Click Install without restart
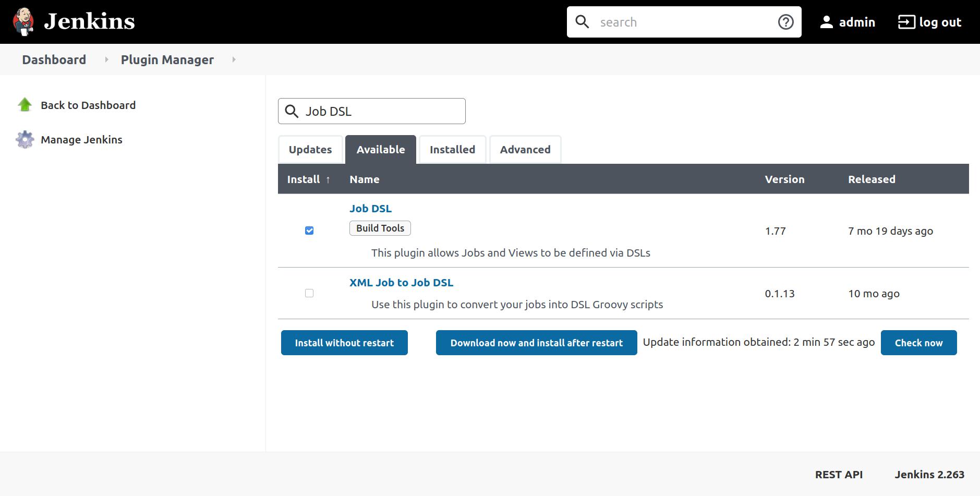This screenshot has height=496, width=980. tap(344, 343)
